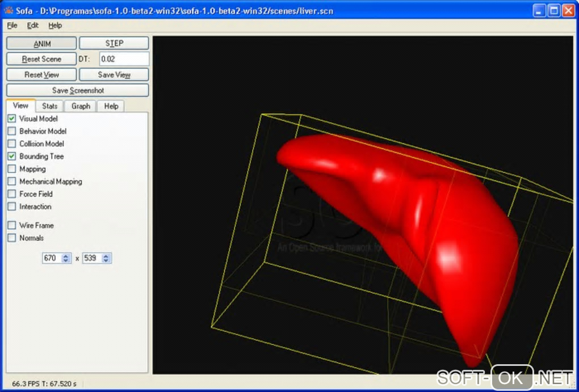The height and width of the screenshot is (392, 579).
Task: Decrease viewport height with down arrow
Action: (x=106, y=260)
